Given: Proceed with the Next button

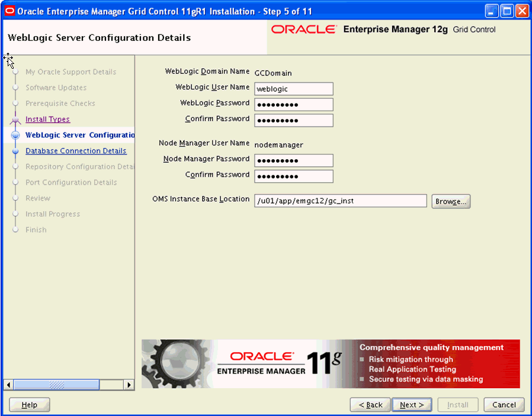Looking at the screenshot, I should tap(412, 405).
